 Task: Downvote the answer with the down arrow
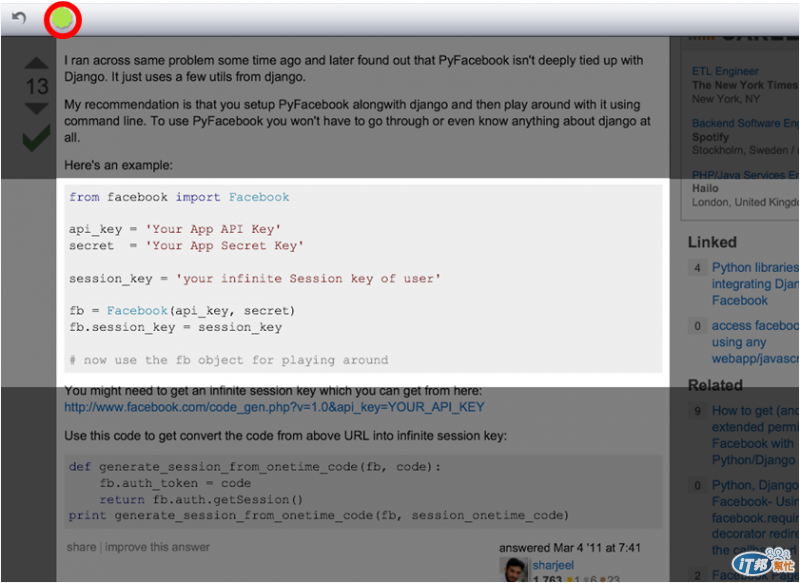click(x=37, y=109)
